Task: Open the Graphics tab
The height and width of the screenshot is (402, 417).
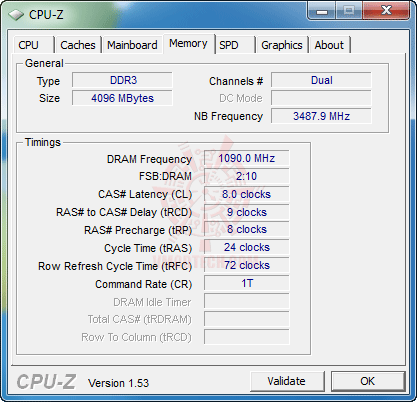Action: click(x=282, y=45)
